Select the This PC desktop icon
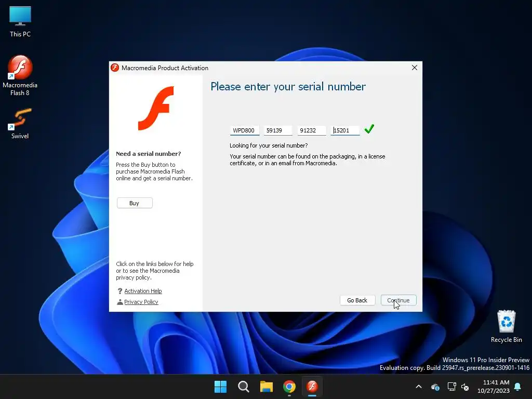Image resolution: width=532 pixels, height=399 pixels. (20, 22)
